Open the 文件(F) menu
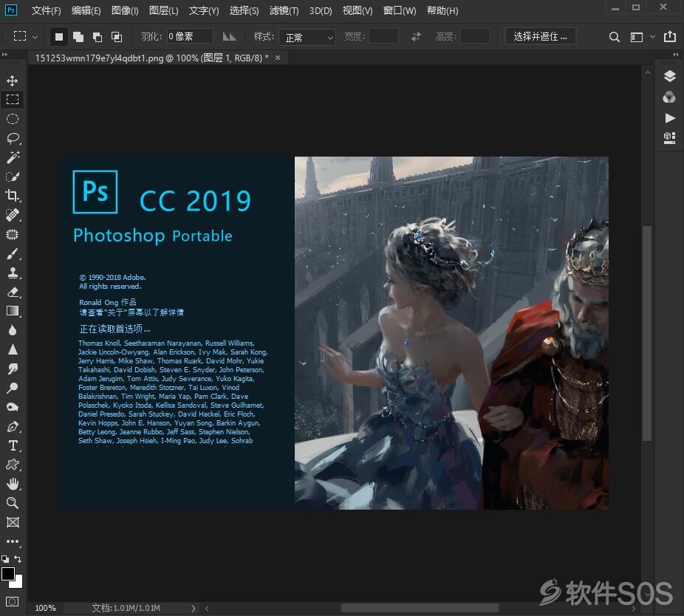Screen dimensions: 684x616 [x=47, y=10]
